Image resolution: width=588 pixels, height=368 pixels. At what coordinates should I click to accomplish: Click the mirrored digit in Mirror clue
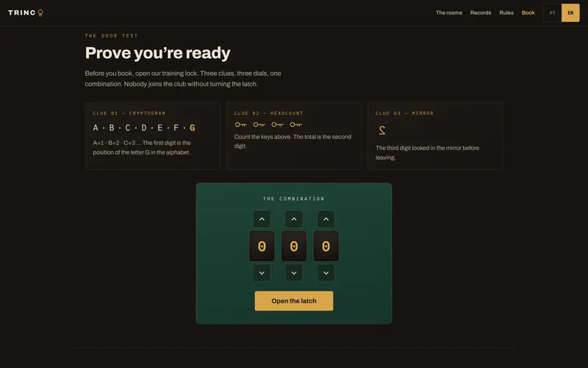pyautogui.click(x=381, y=130)
